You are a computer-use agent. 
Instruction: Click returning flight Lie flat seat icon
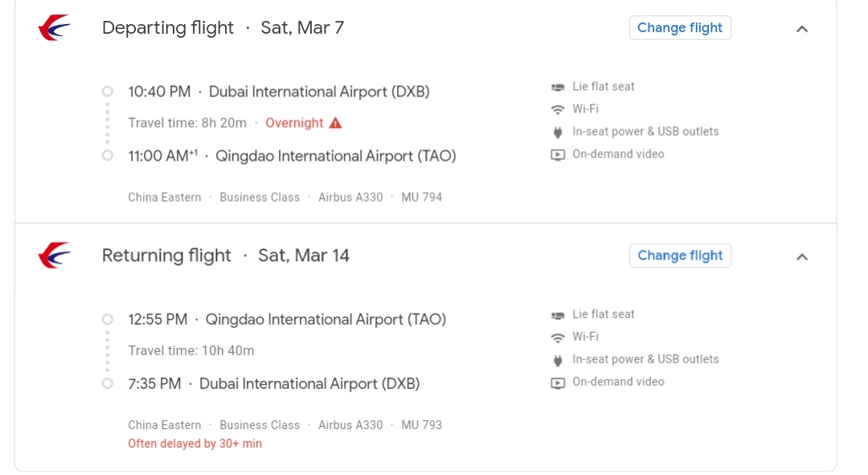tap(558, 314)
